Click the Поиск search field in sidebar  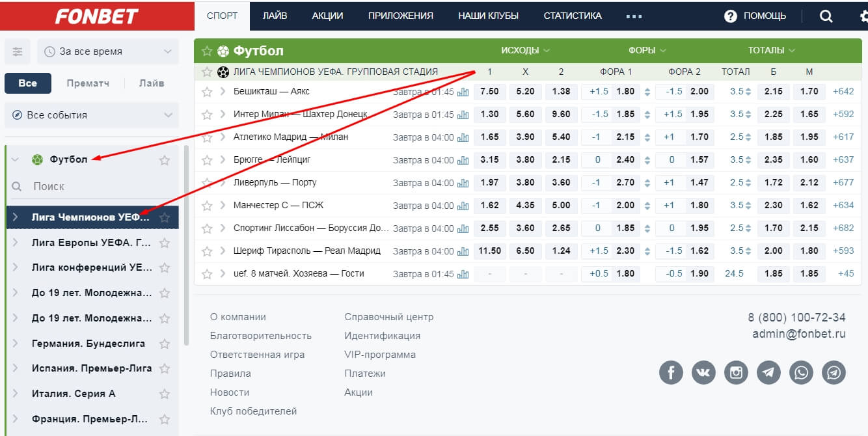coord(92,187)
